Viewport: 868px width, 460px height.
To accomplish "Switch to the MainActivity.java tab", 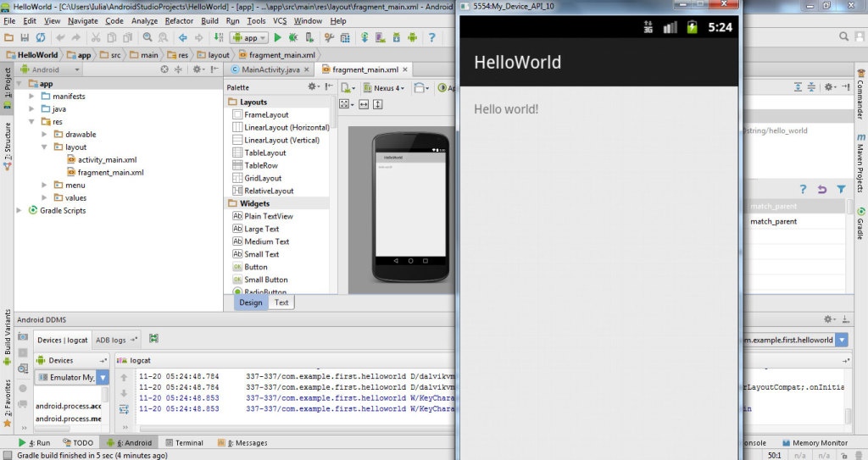I will 270,69.
